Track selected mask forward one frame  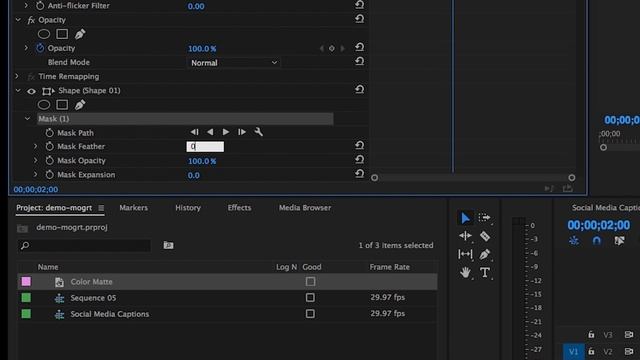tap(242, 132)
